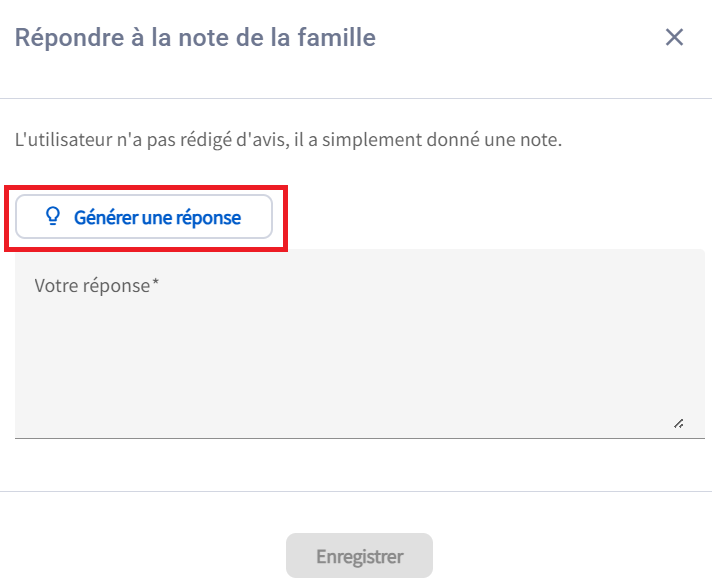Click the Votre réponse field label
712x583 pixels.
click(92, 285)
